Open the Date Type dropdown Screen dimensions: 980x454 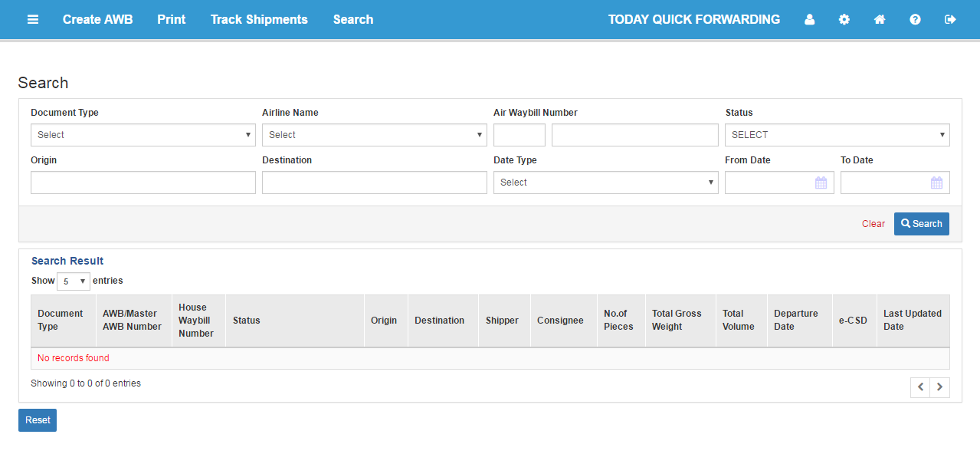606,183
